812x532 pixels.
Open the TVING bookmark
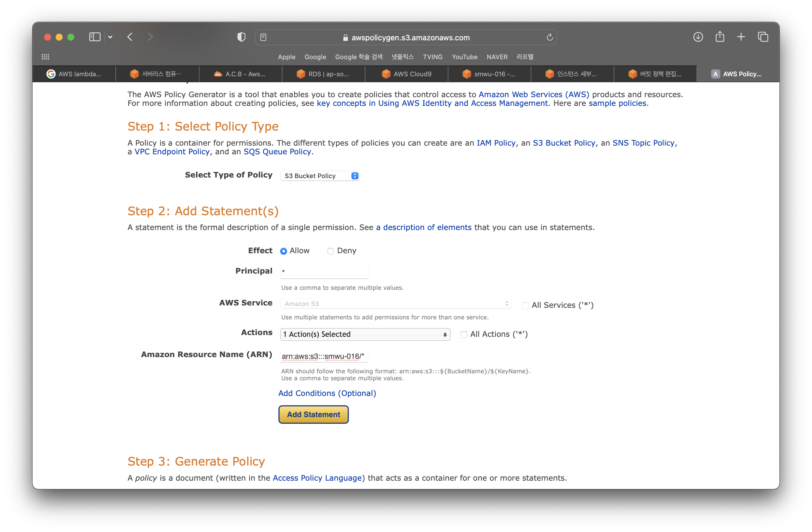pyautogui.click(x=433, y=57)
